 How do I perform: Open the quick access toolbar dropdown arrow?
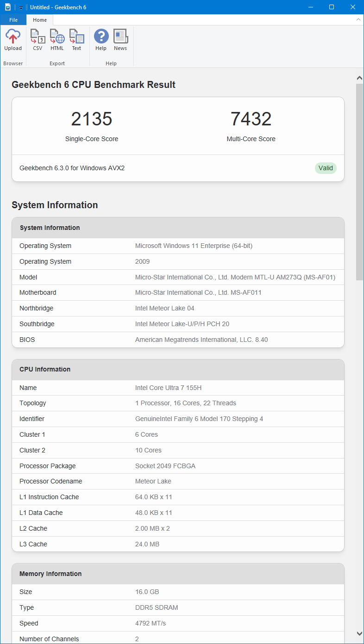pyautogui.click(x=21, y=7)
